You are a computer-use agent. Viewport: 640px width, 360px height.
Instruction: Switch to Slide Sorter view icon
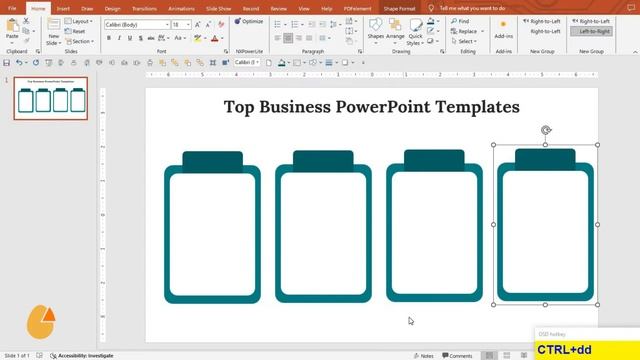tap(507, 356)
